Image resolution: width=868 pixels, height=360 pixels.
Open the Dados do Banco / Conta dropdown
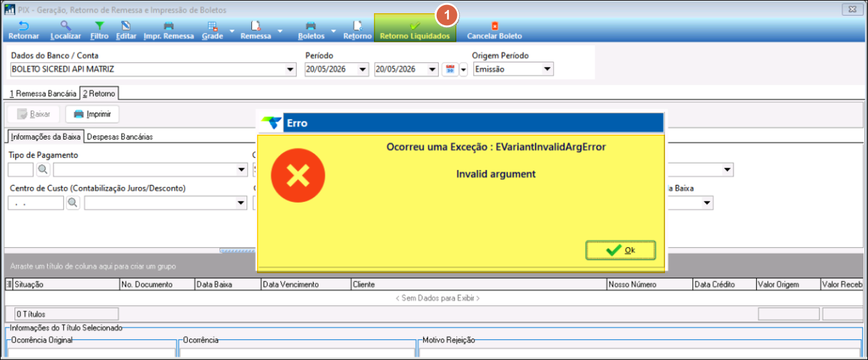tap(290, 69)
